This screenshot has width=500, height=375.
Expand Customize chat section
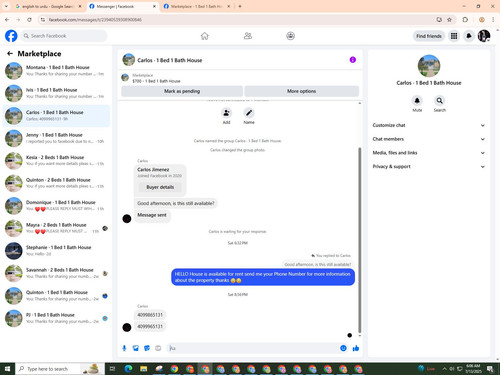pyautogui.click(x=428, y=125)
